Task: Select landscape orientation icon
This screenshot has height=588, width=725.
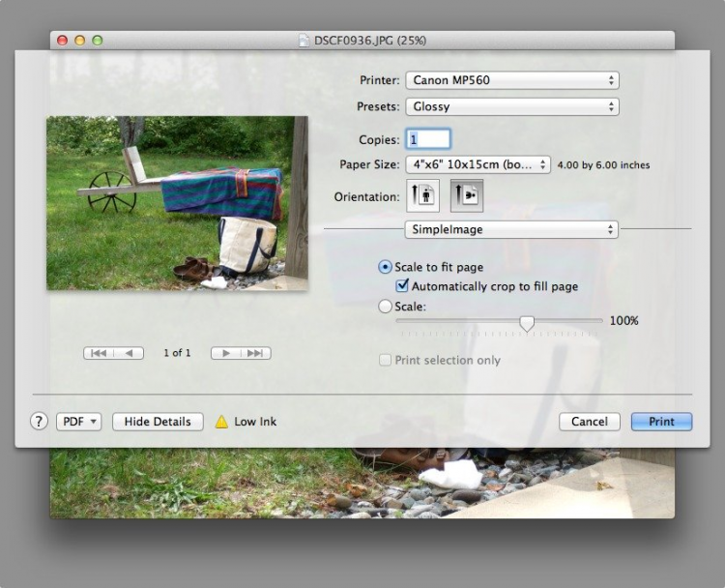Action: pos(467,195)
